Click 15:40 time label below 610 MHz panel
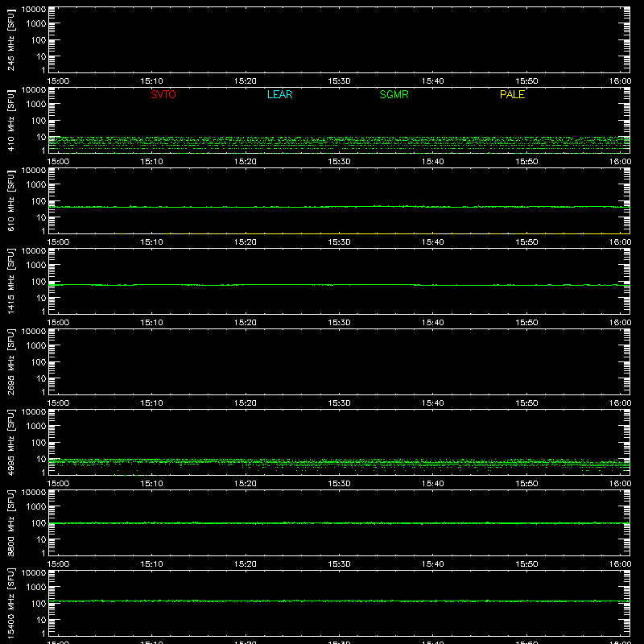This screenshot has width=644, height=644. click(432, 242)
